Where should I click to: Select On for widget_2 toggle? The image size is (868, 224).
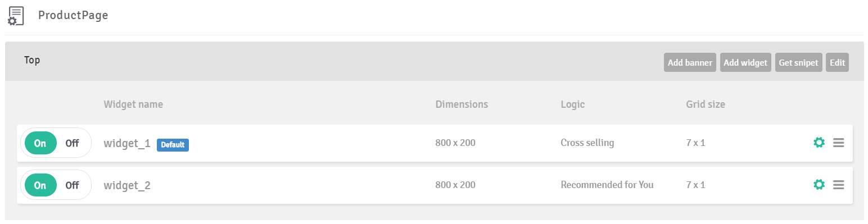40,185
